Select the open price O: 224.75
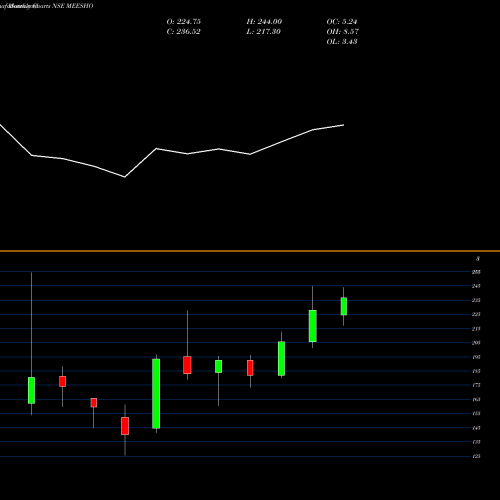The height and width of the screenshot is (500, 500). coord(184,22)
